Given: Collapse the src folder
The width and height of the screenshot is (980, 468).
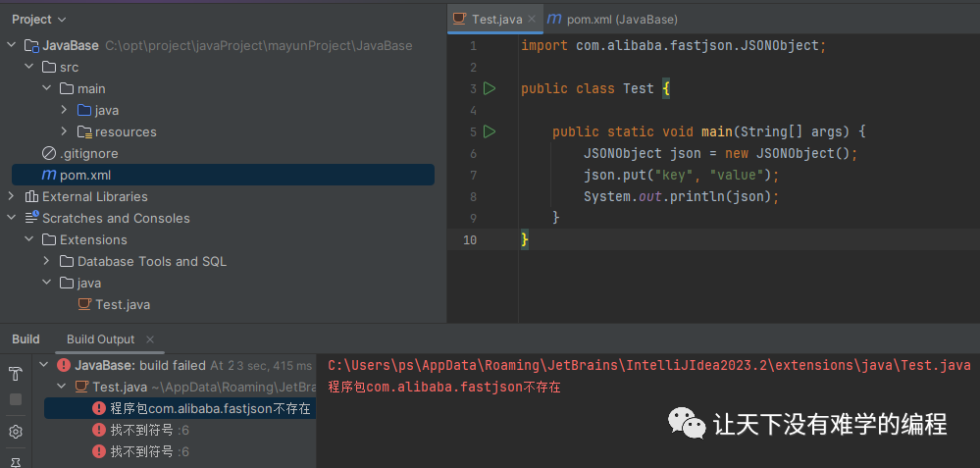Looking at the screenshot, I should click(29, 67).
